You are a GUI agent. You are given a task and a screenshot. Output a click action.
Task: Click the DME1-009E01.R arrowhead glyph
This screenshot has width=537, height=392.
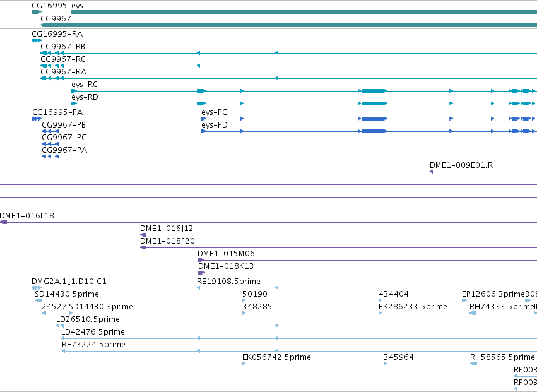pos(431,172)
